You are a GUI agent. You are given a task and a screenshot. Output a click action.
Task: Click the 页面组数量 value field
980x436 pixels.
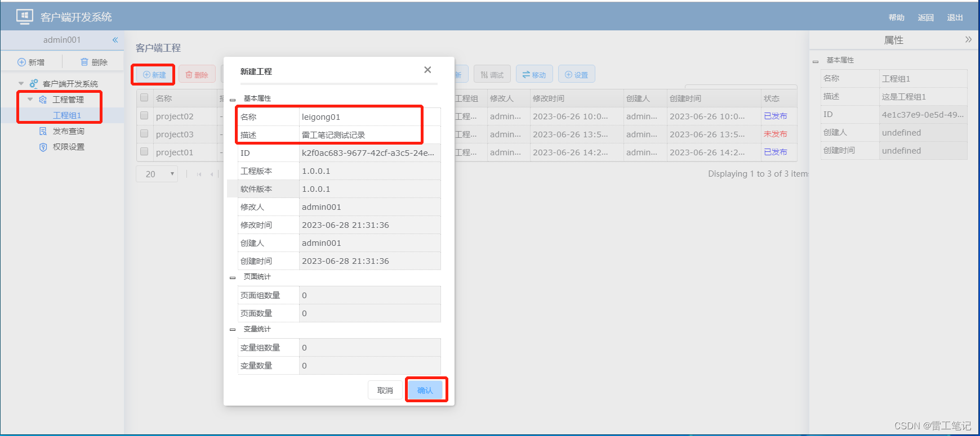pyautogui.click(x=369, y=295)
